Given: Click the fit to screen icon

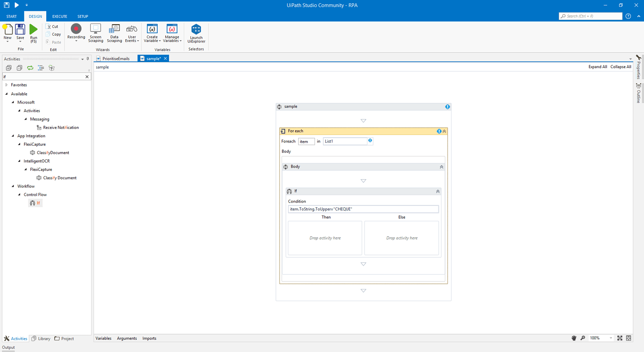Looking at the screenshot, I should 620,338.
